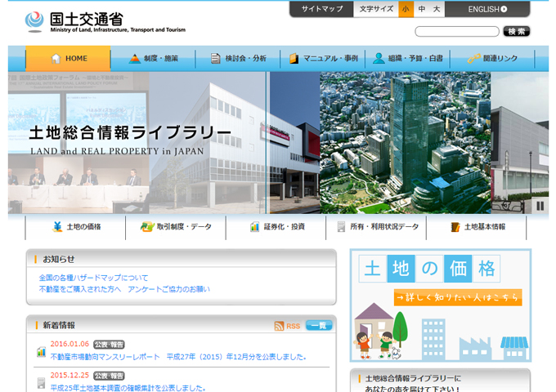Open the 全国の各種ハザードマップについて link
The height and width of the screenshot is (392, 556).
coord(93,278)
